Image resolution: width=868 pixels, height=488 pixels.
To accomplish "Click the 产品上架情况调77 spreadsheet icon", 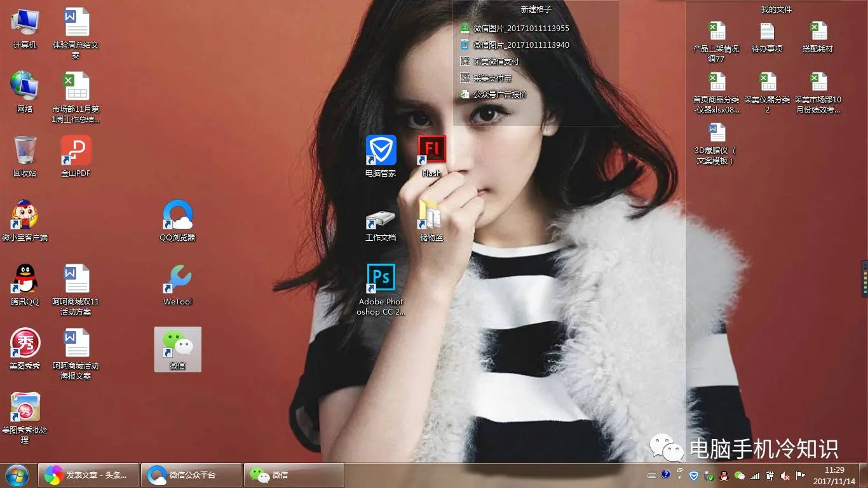I will tap(716, 41).
